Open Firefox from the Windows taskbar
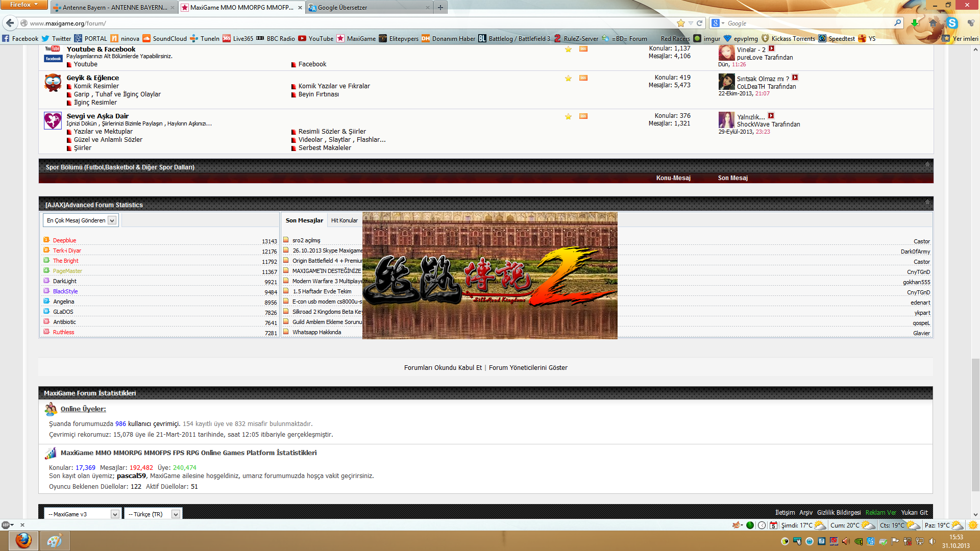The height and width of the screenshot is (551, 980). coord(23,541)
